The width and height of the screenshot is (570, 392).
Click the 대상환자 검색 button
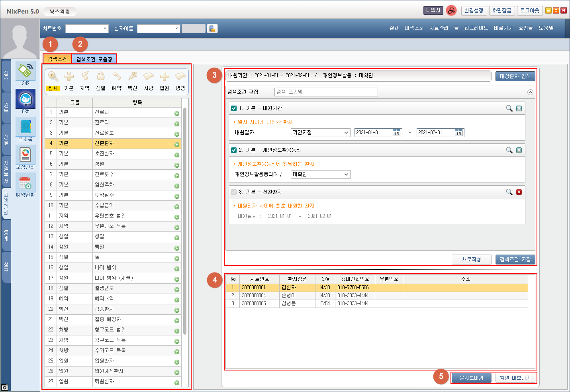[x=515, y=76]
